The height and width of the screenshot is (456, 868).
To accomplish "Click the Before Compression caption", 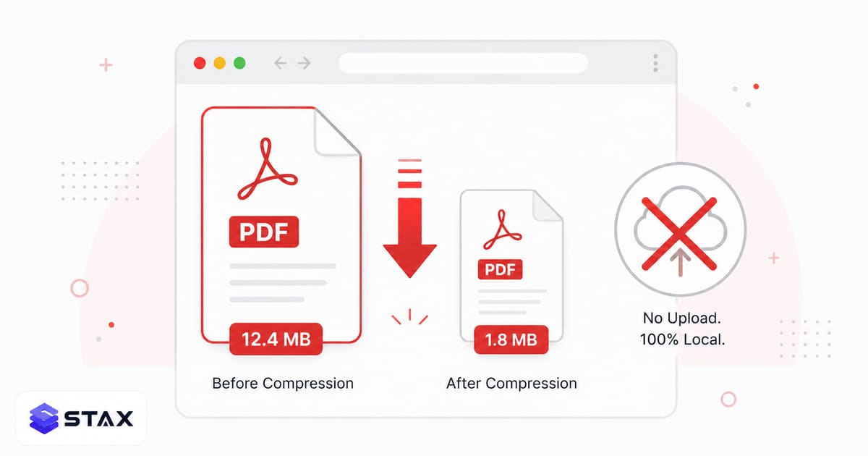I will tap(283, 383).
